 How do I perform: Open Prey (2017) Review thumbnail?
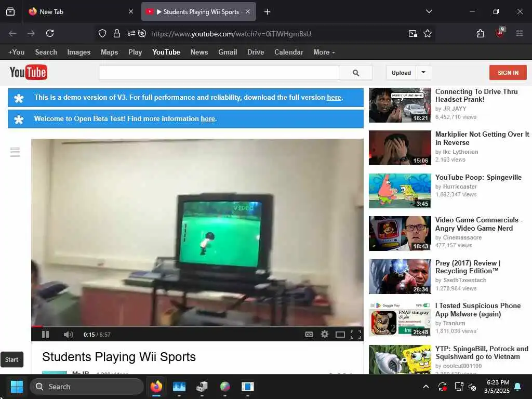[x=400, y=276]
